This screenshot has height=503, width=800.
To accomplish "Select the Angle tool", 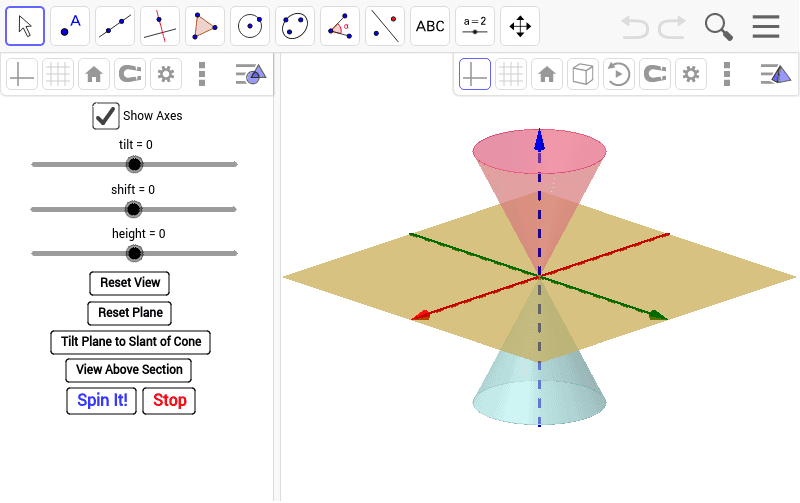I will pyautogui.click(x=340, y=26).
